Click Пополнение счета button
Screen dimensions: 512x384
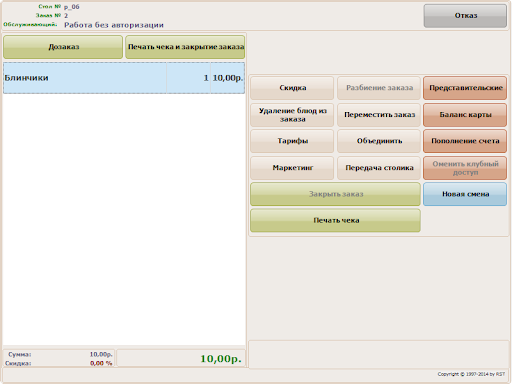(x=465, y=141)
